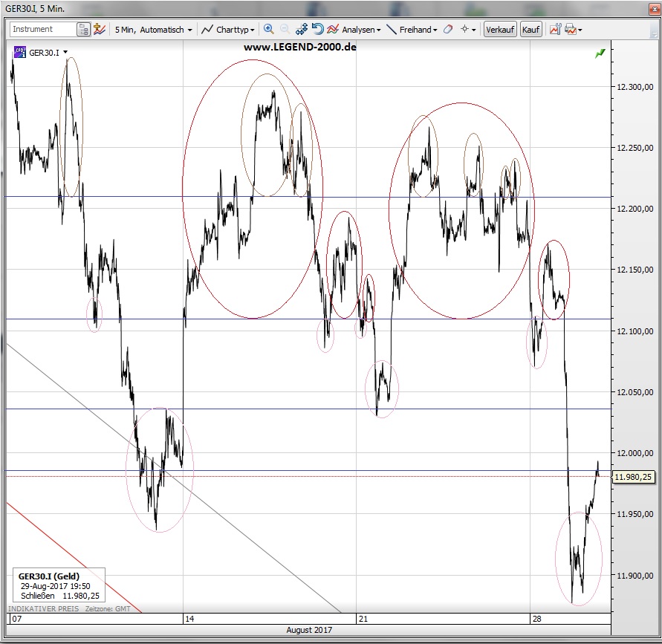Click the 11.980,25 current price label
The image size is (662, 644).
633,477
